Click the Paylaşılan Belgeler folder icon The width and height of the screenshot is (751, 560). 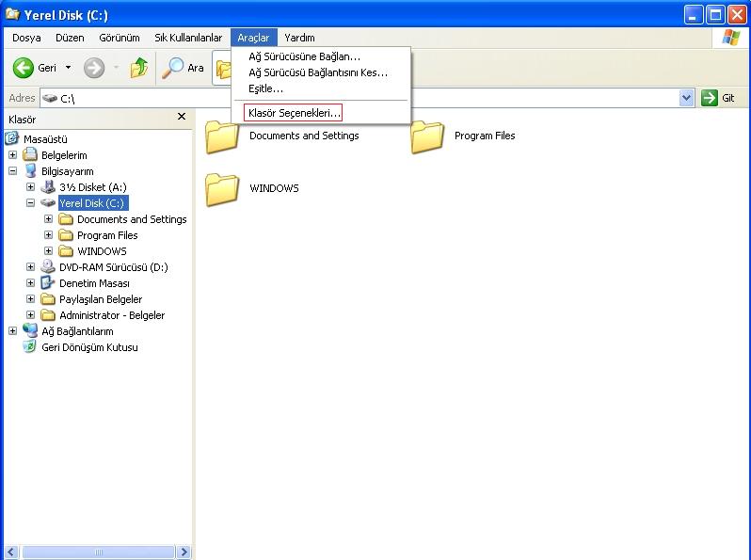tap(48, 299)
